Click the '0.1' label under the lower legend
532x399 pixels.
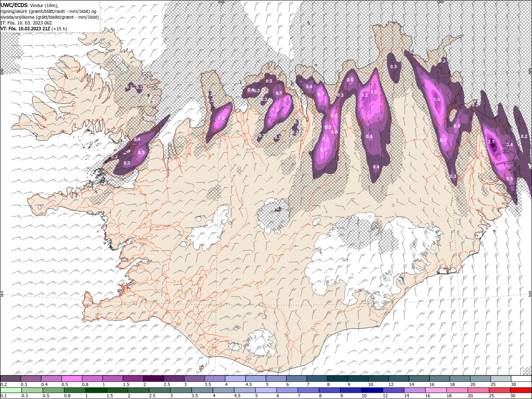click(x=4, y=395)
